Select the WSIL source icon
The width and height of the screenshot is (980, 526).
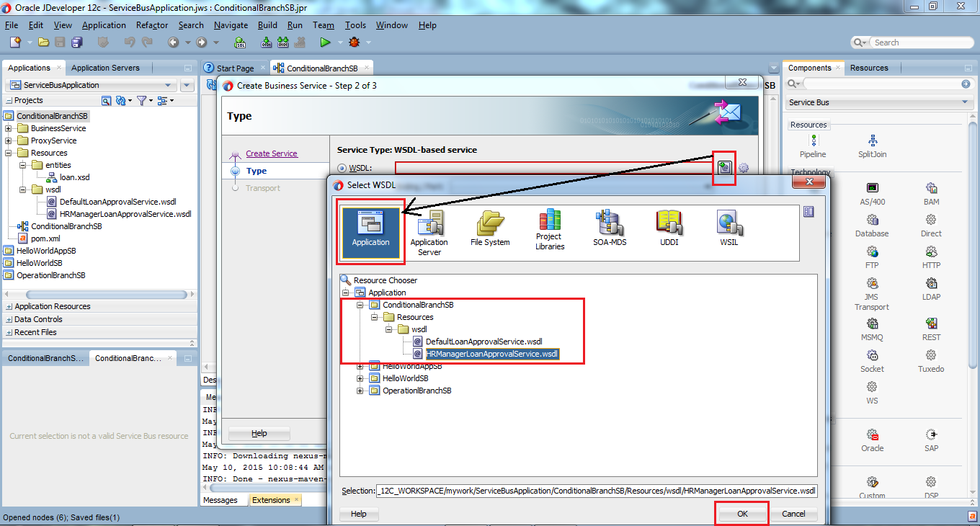coord(729,227)
